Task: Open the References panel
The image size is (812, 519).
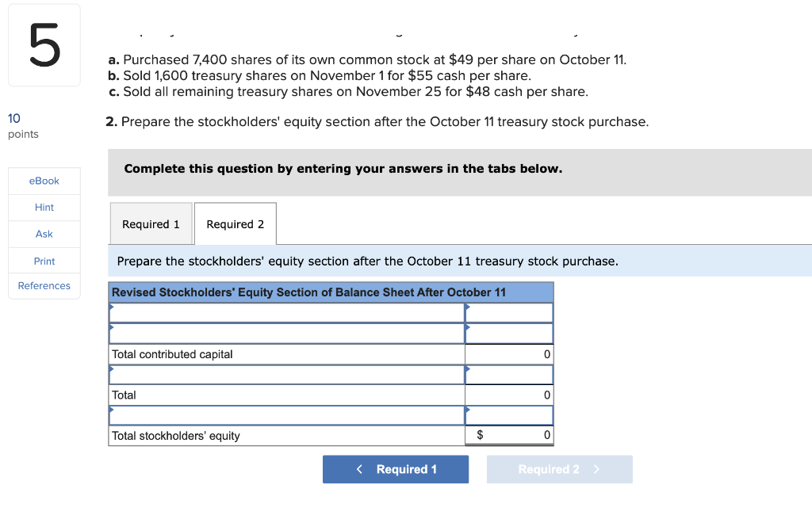Action: click(x=44, y=286)
